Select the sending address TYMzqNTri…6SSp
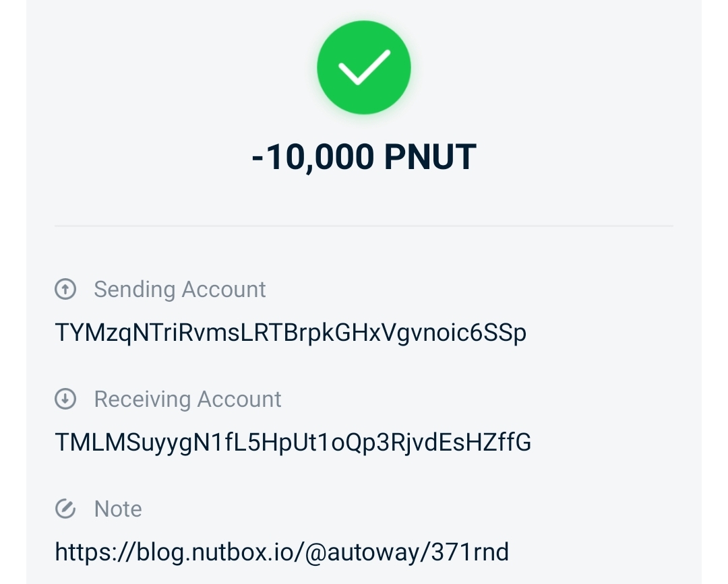728x584 pixels. click(x=290, y=333)
